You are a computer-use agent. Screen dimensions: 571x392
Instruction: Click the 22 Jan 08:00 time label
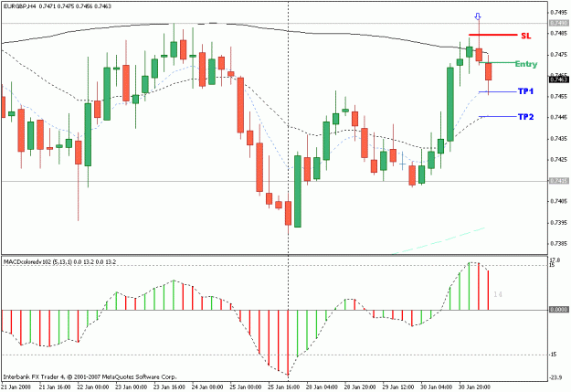coord(92,387)
